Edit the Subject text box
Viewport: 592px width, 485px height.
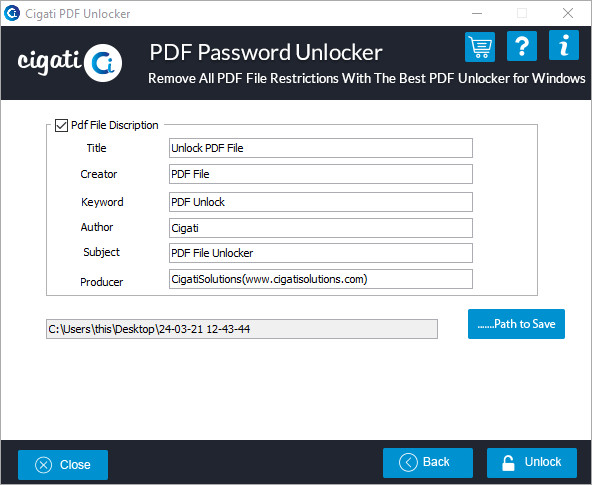click(321, 253)
